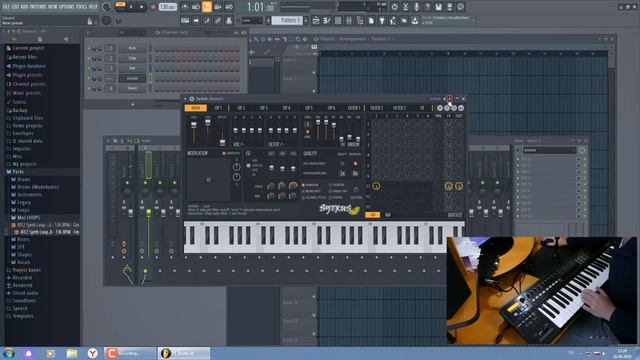Viewport: 640px width, 360px height.
Task: Click the RM matrix mode button
Action: [387, 215]
